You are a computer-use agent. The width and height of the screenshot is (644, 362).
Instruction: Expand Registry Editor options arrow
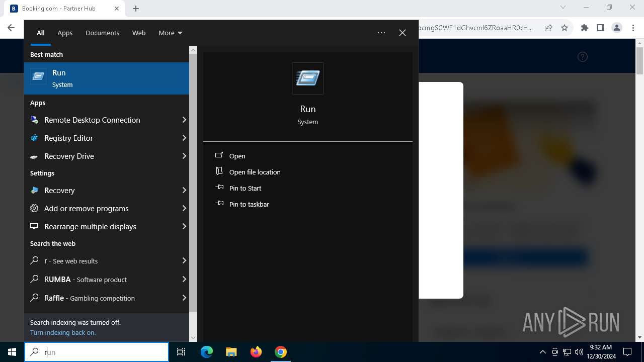pos(184,138)
